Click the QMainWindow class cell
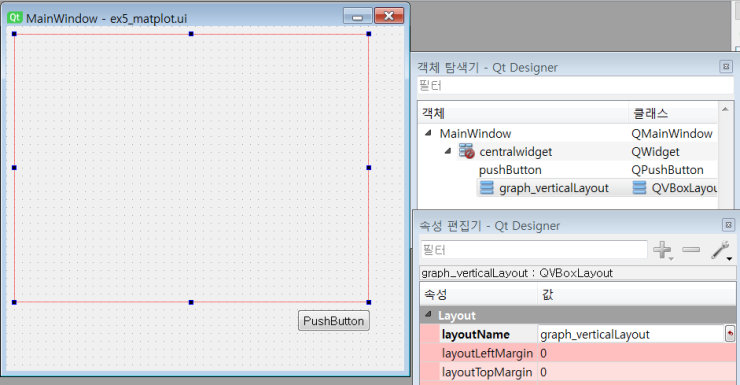 (x=672, y=134)
